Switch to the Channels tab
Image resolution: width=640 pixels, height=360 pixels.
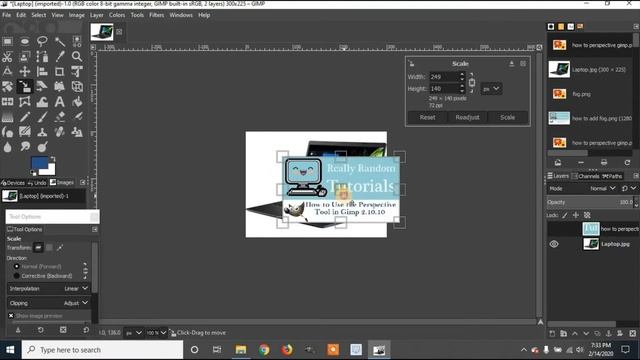pyautogui.click(x=585, y=176)
